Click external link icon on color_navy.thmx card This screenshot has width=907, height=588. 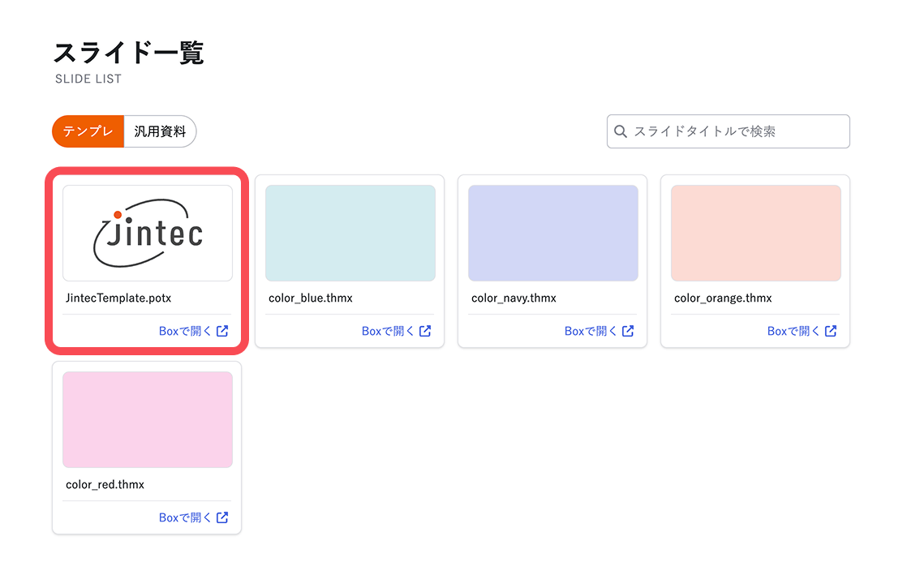tap(628, 331)
